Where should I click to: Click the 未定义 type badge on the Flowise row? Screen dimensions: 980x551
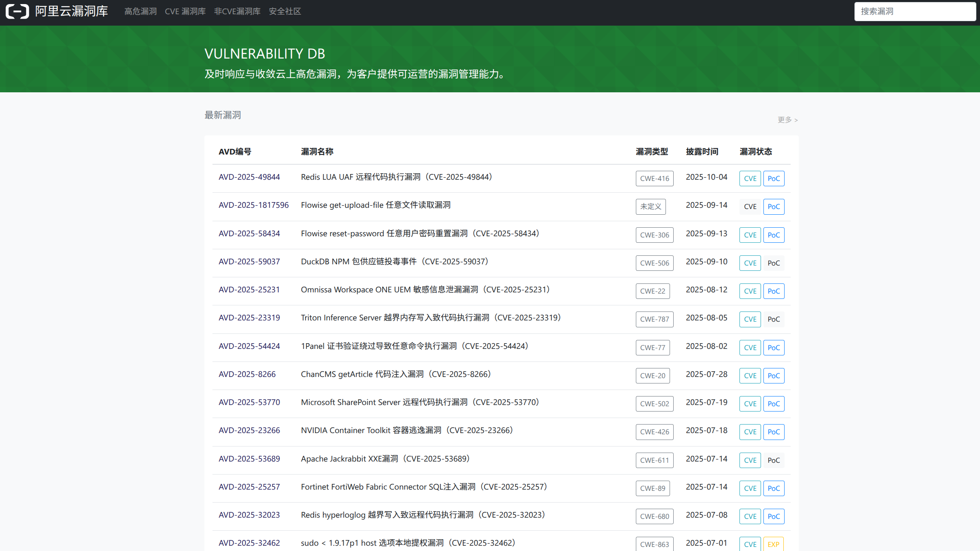pyautogui.click(x=650, y=207)
